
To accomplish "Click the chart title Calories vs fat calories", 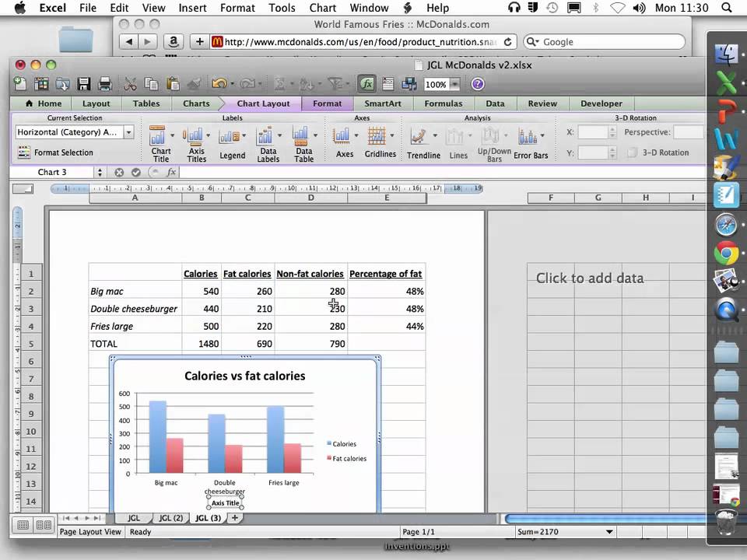I will point(245,376).
